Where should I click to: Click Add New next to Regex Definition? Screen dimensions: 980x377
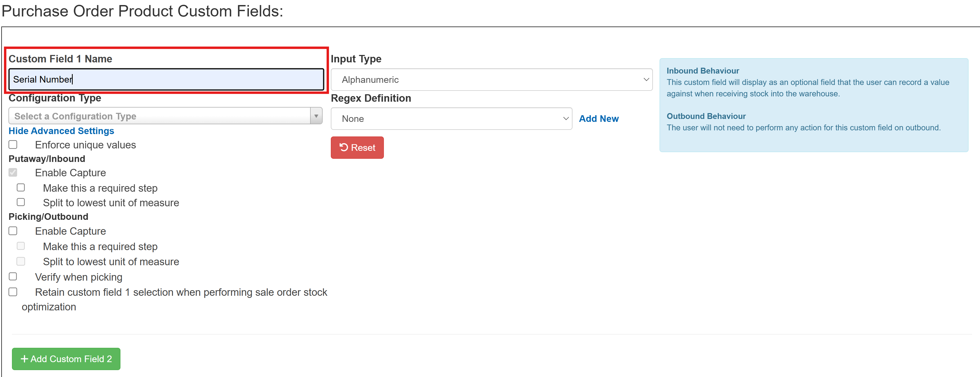[x=599, y=118]
